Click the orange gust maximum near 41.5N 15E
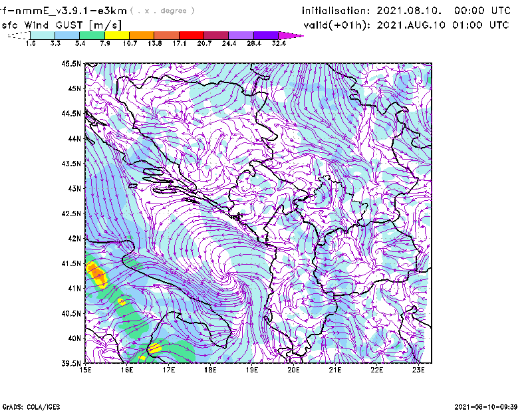 97,273
